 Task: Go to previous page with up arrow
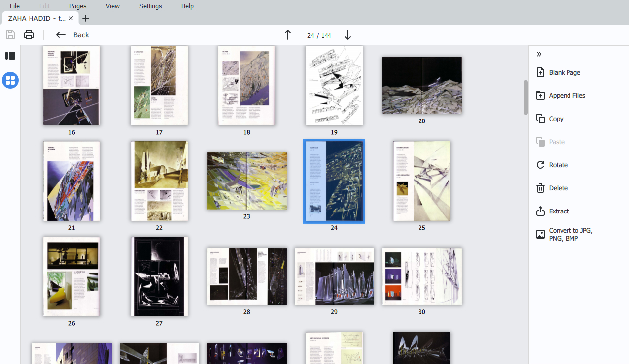pos(288,35)
